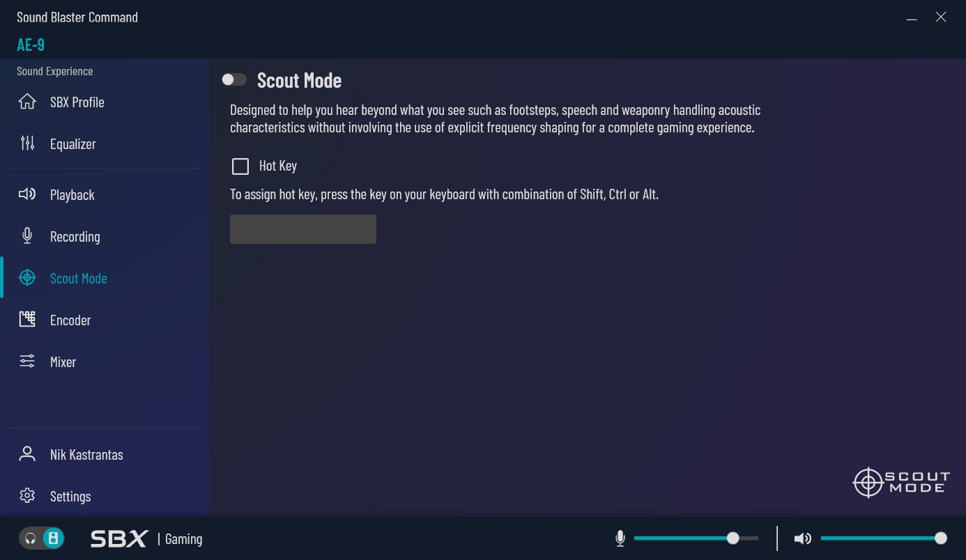Switch headphones/speakers output toggle
Image resolution: width=966 pixels, height=560 pixels.
[42, 538]
